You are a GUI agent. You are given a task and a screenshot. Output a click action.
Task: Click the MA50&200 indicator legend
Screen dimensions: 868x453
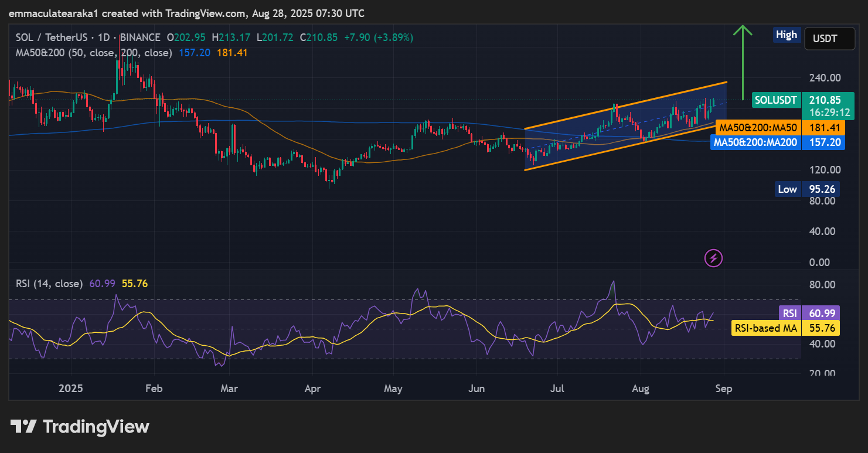[x=94, y=53]
